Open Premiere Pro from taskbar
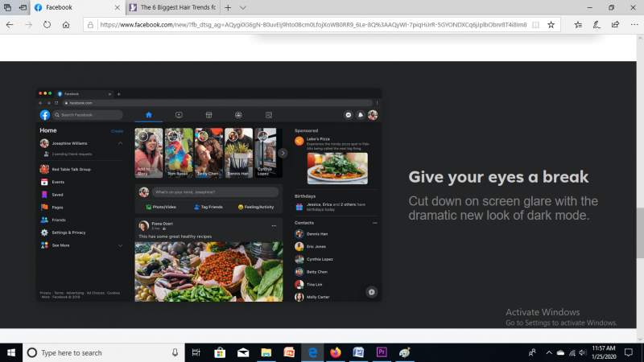Image resolution: width=644 pixels, height=362 pixels. (x=382, y=352)
